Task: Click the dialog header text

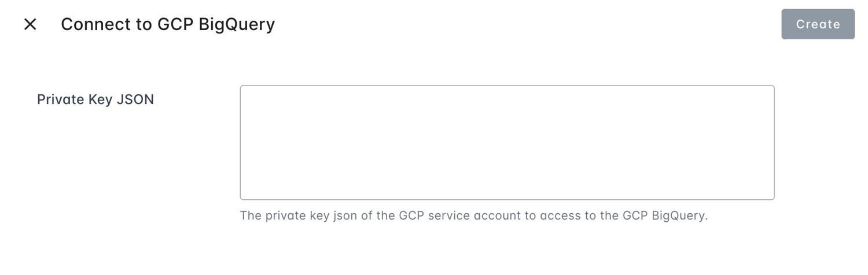Action: pos(168,24)
